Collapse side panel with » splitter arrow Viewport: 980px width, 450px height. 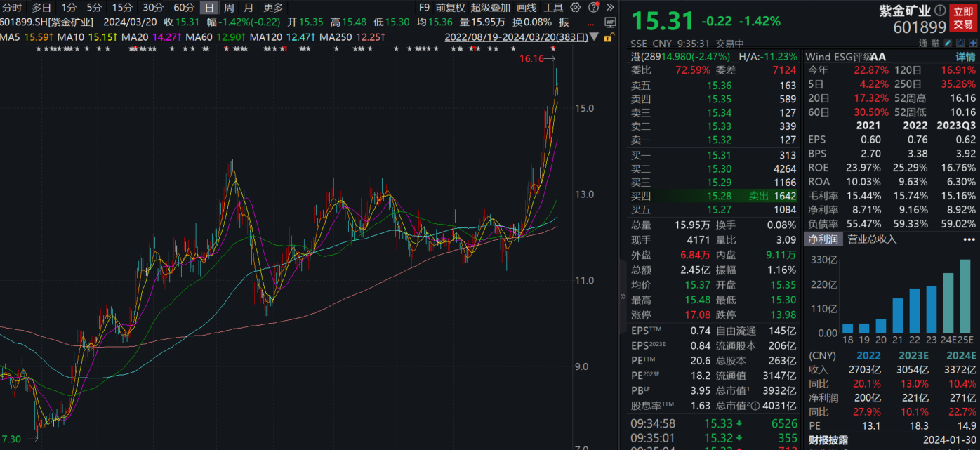point(623,296)
